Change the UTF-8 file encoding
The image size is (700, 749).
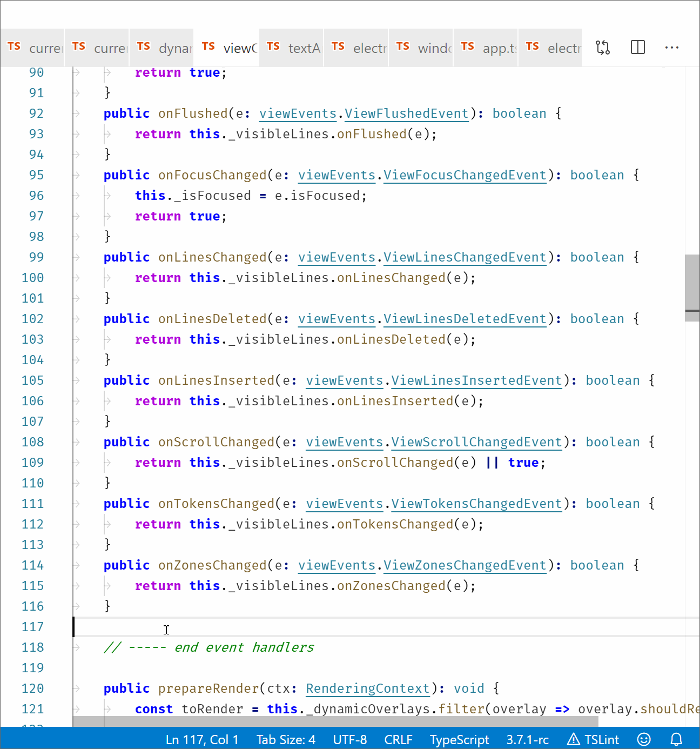tap(350, 739)
